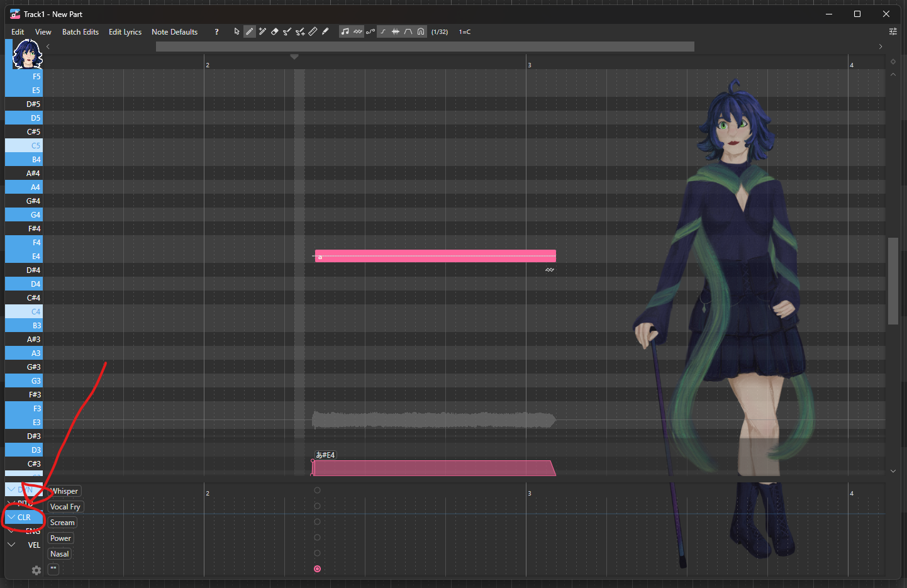The height and width of the screenshot is (588, 907).
Task: Select the radio in the Vocal Fry row
Action: [317, 506]
